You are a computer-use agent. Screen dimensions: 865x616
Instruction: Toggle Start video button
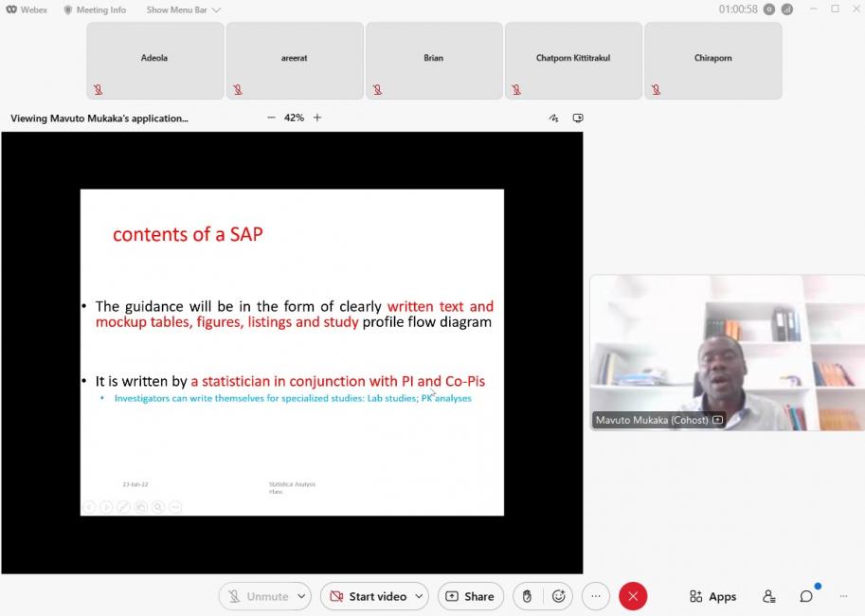click(x=368, y=596)
